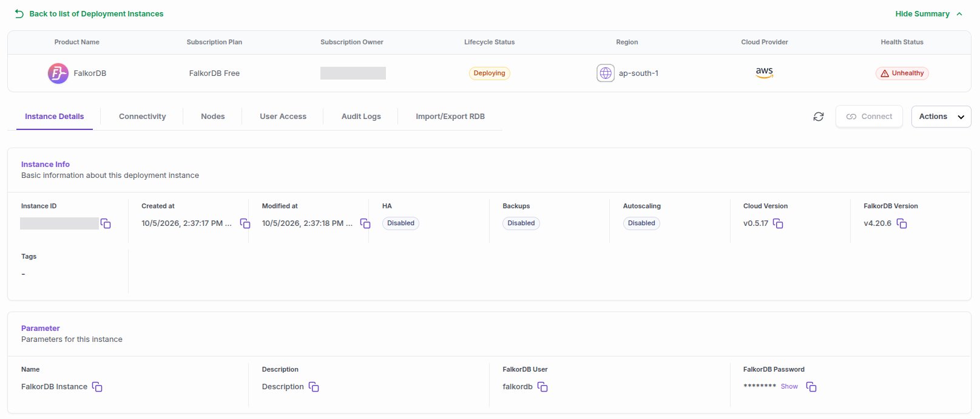The height and width of the screenshot is (419, 980).
Task: Copy the FalkorDB User falkordb
Action: tap(542, 387)
